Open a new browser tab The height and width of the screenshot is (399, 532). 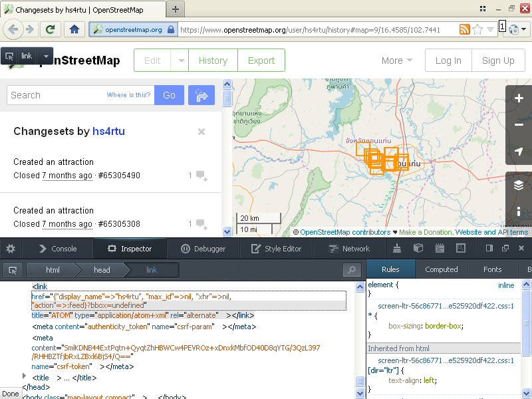point(176,9)
